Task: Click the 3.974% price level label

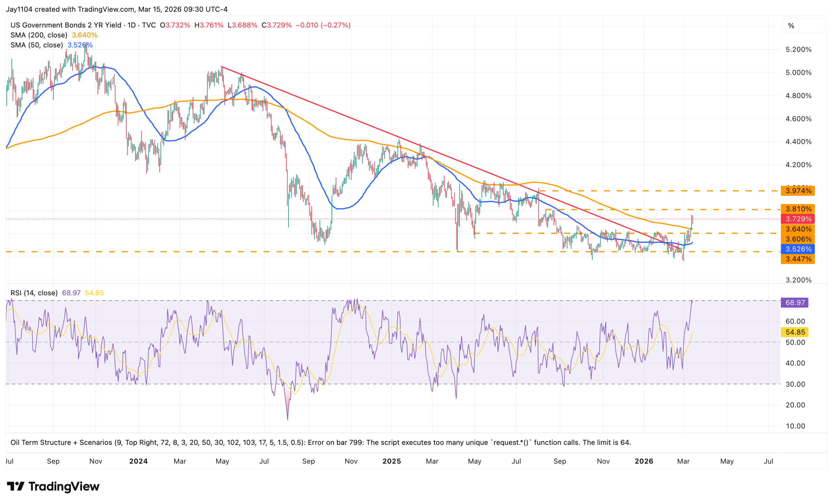Action: coord(798,191)
